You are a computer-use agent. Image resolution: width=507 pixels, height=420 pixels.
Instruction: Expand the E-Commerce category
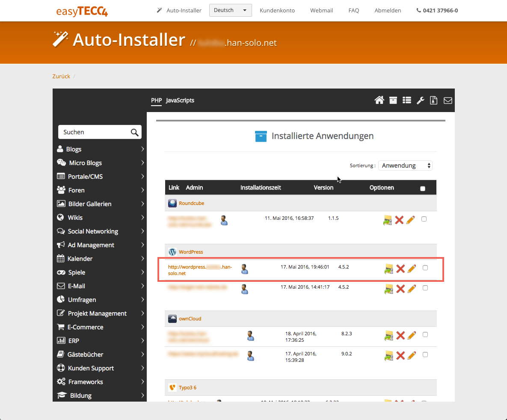tap(100, 327)
